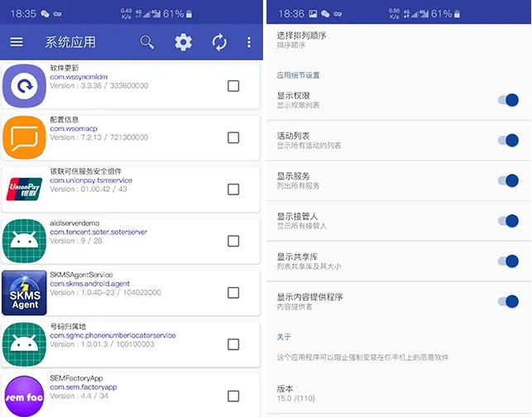Screen dimensions: 532x417
Task: Disable the 显示权限 toggle
Action: tap(508, 100)
